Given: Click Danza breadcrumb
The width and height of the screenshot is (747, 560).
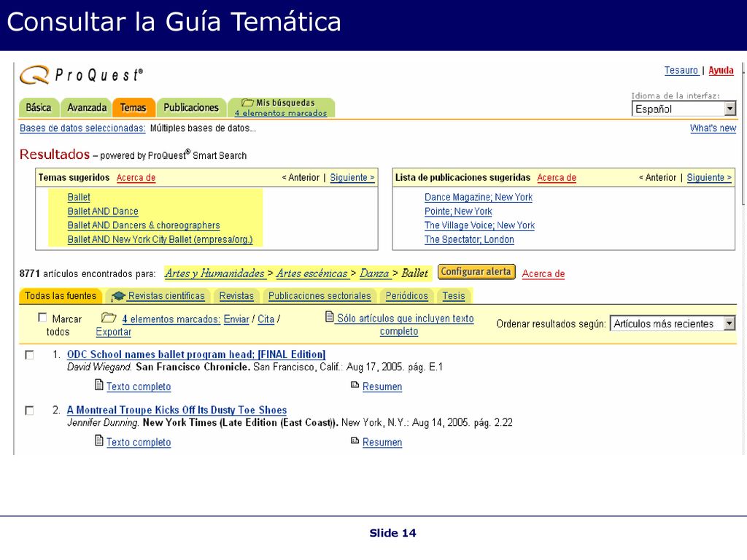Looking at the screenshot, I should [x=374, y=273].
